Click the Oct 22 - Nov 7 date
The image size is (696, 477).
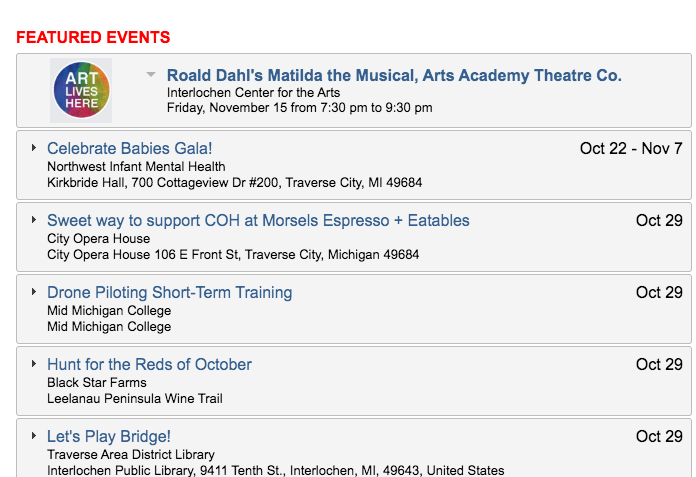click(631, 148)
